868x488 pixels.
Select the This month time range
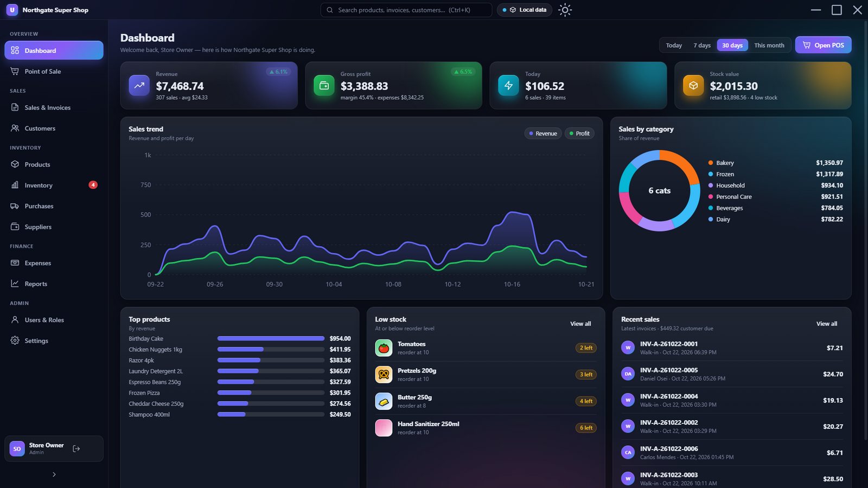coord(769,46)
